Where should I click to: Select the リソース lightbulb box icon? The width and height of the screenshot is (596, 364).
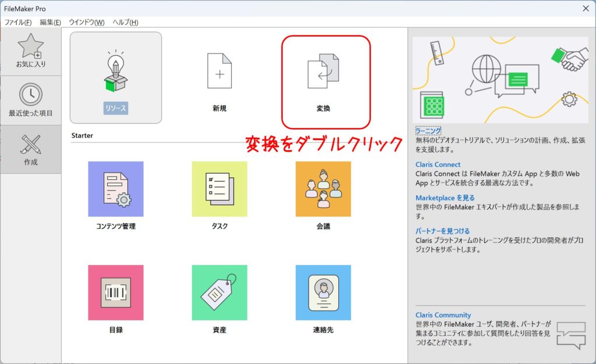[115, 73]
